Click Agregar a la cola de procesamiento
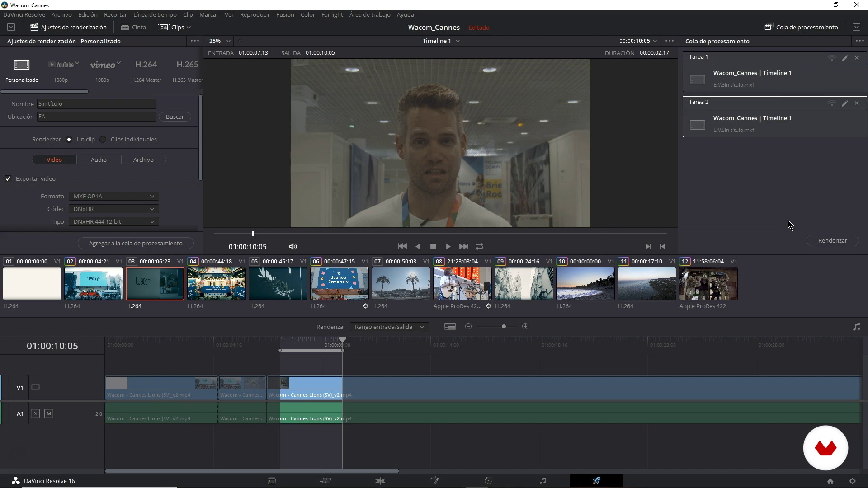 tap(136, 243)
